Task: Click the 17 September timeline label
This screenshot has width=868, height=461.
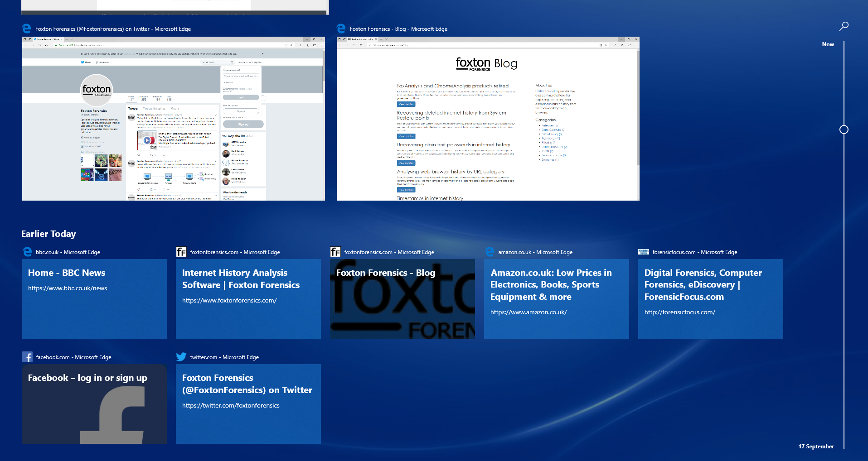Action: click(816, 447)
